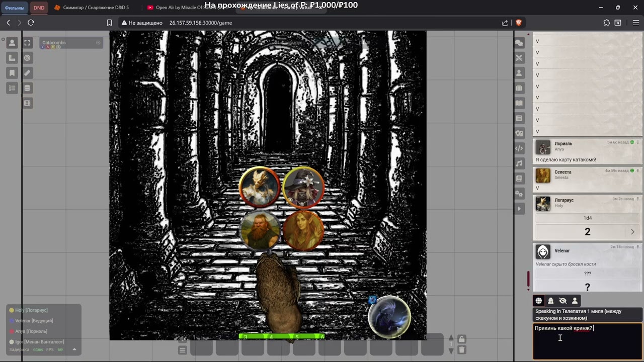
Task: Click the chat message input box
Action: coord(588,341)
